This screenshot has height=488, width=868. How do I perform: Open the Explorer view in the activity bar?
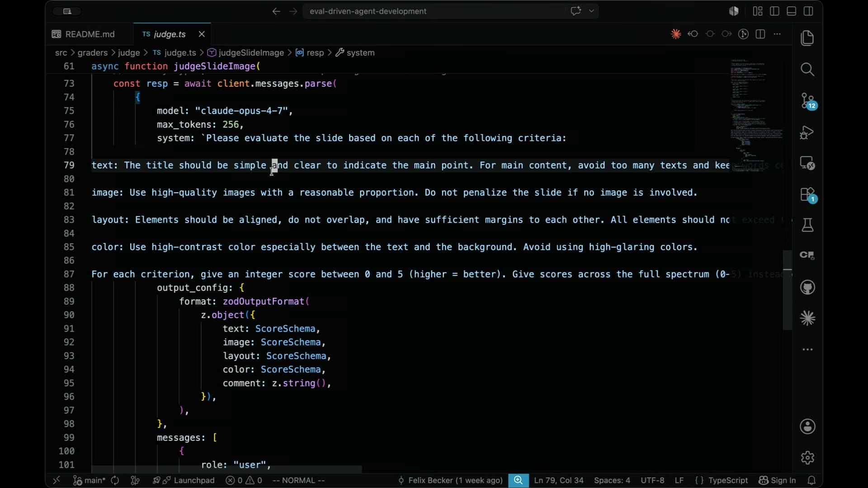807,38
